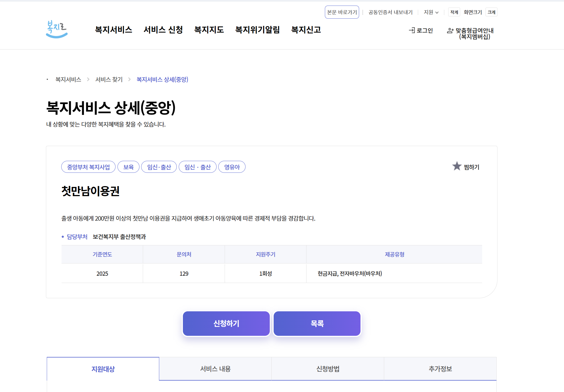
Task: Open the 복지위기알림 menu
Action: (258, 30)
